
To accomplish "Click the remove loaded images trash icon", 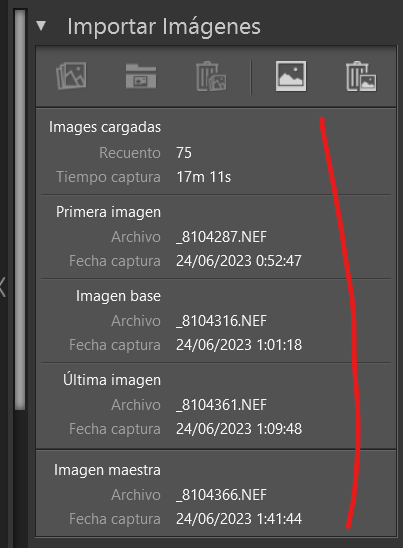I will coord(211,76).
